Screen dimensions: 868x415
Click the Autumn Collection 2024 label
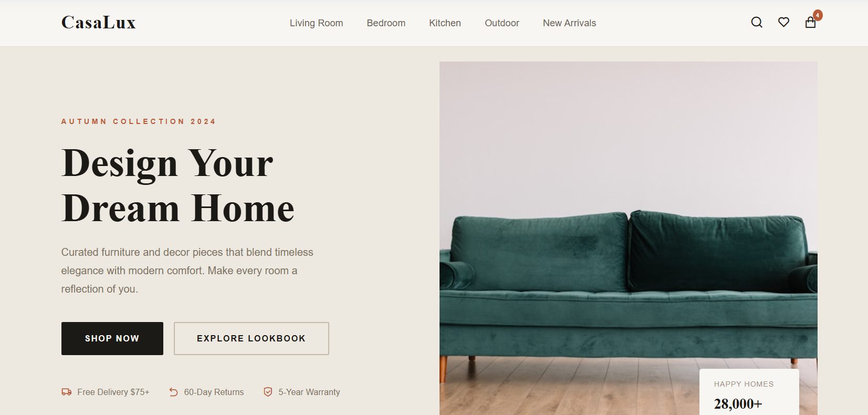[139, 121]
